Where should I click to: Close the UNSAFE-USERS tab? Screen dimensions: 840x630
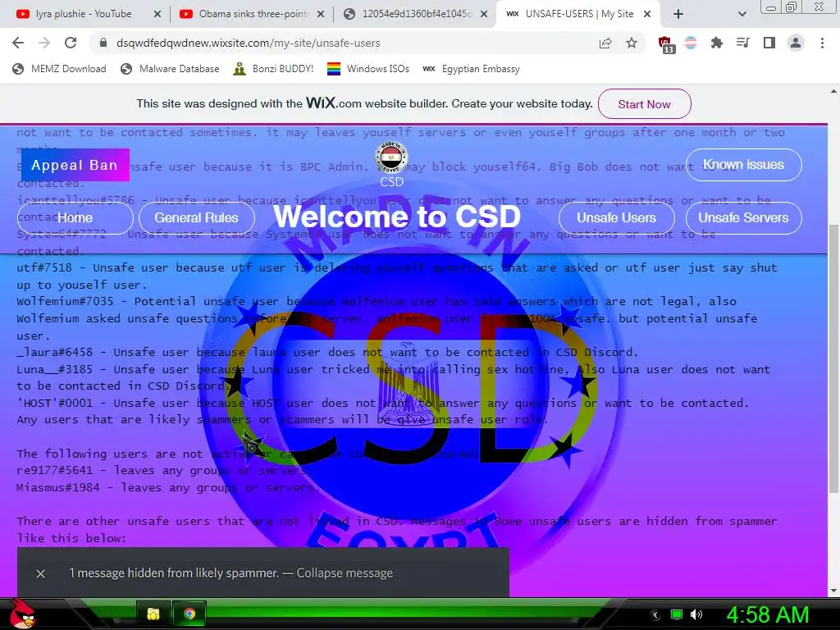click(647, 15)
